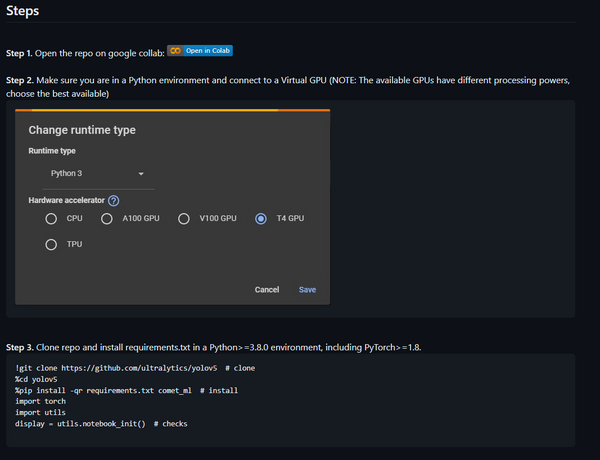The width and height of the screenshot is (600, 460).
Task: Select the T4 GPU radio button
Action: [261, 219]
